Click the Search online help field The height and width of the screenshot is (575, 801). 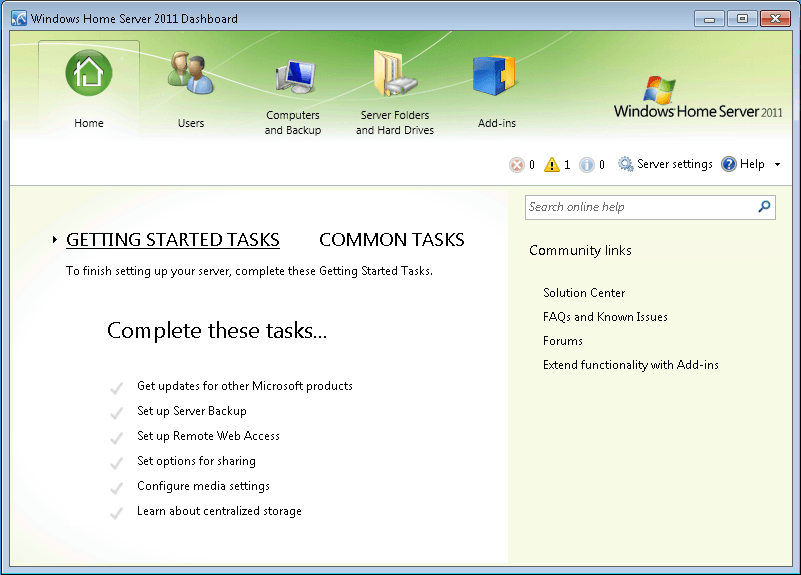pos(650,207)
